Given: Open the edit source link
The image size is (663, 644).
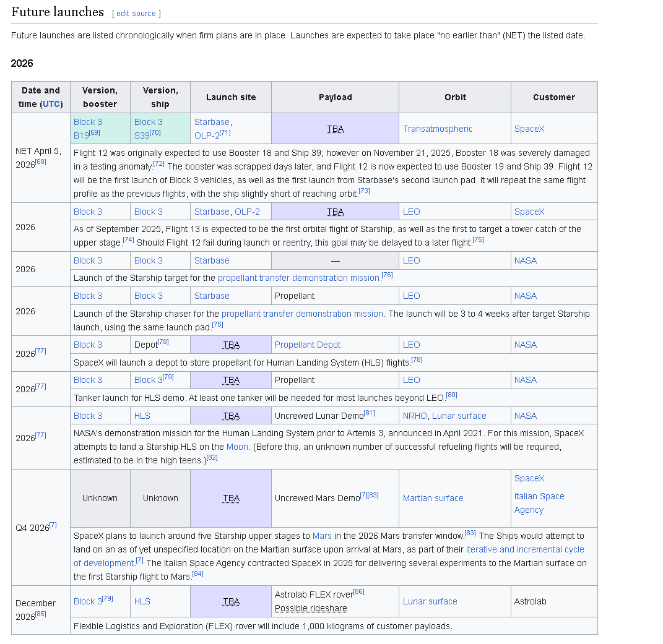Looking at the screenshot, I should 136,14.
